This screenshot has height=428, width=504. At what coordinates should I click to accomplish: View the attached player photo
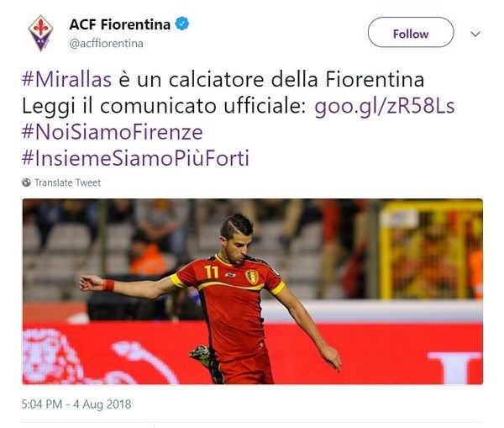[252, 291]
